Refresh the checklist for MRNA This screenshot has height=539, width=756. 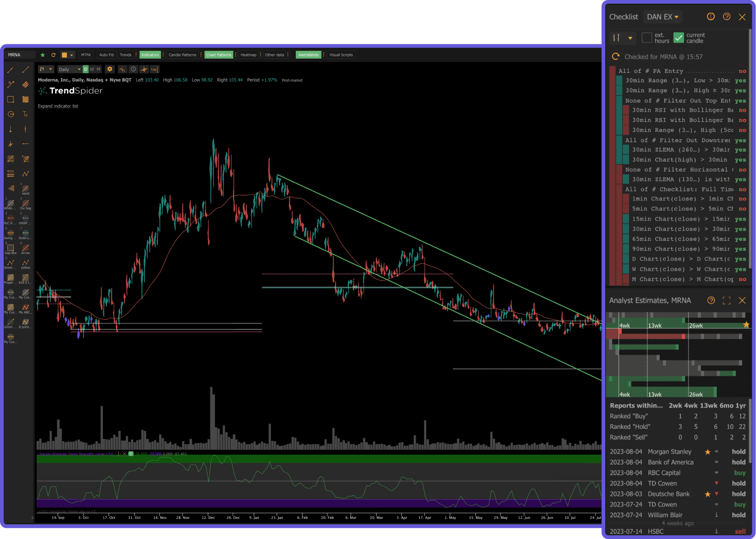click(615, 57)
